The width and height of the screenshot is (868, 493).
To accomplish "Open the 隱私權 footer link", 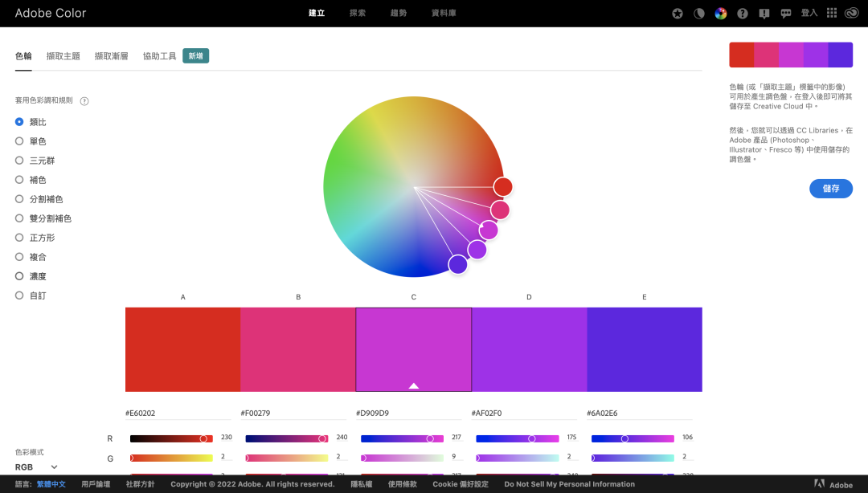I will [362, 484].
